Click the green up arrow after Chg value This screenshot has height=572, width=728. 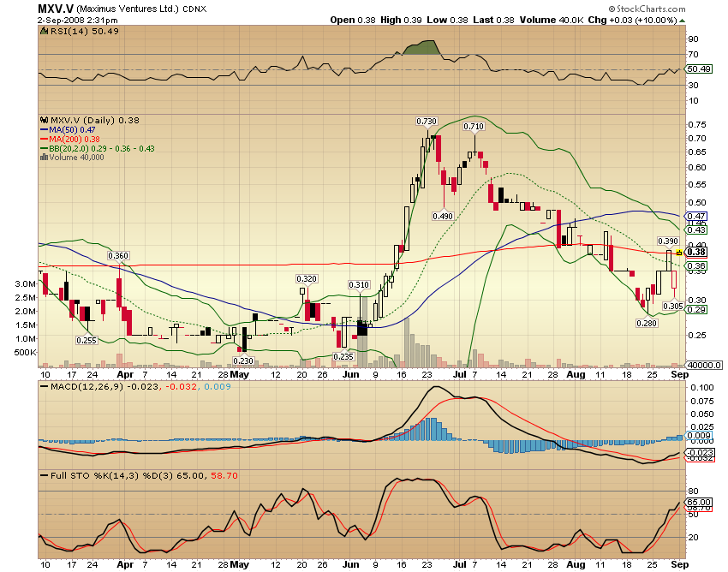coord(682,21)
